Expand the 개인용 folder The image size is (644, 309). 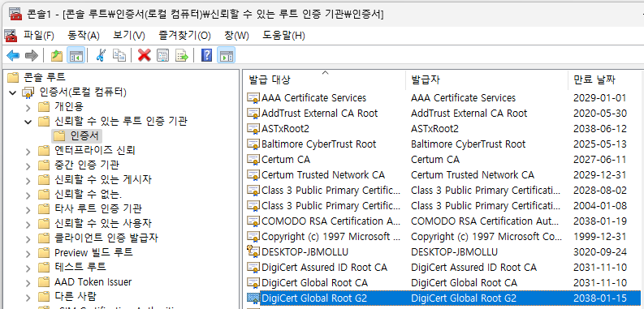(28, 108)
